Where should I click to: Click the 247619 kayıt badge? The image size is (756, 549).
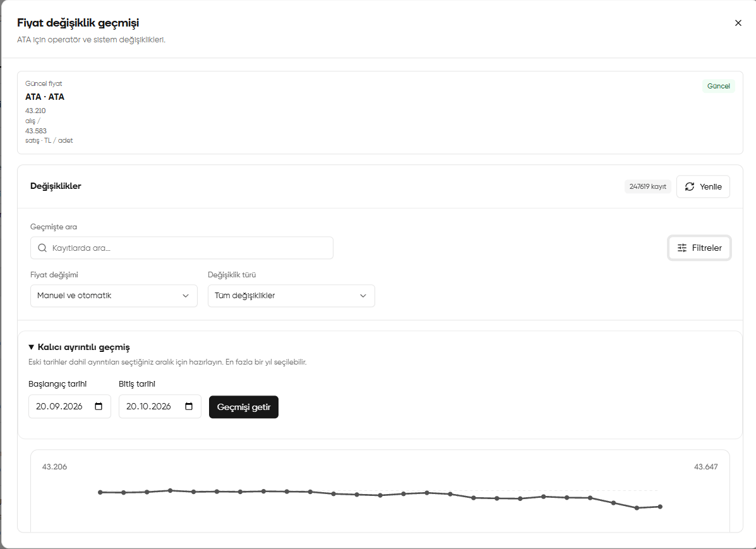click(647, 187)
